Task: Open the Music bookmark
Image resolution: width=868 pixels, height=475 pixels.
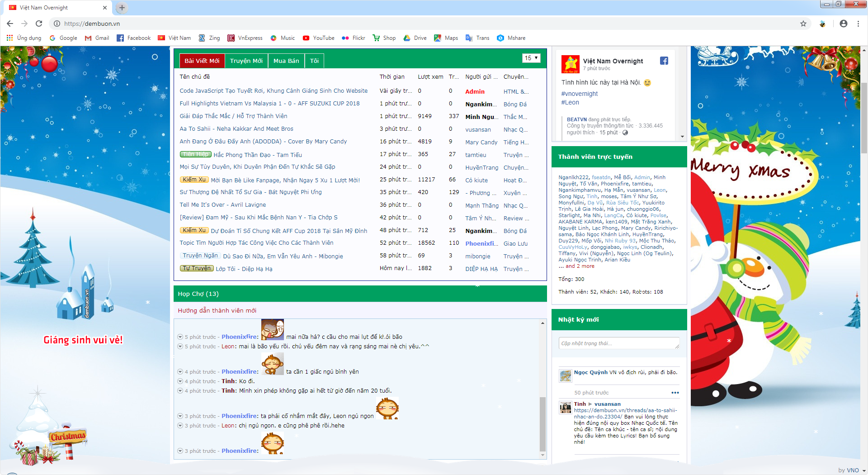Action: tap(283, 38)
